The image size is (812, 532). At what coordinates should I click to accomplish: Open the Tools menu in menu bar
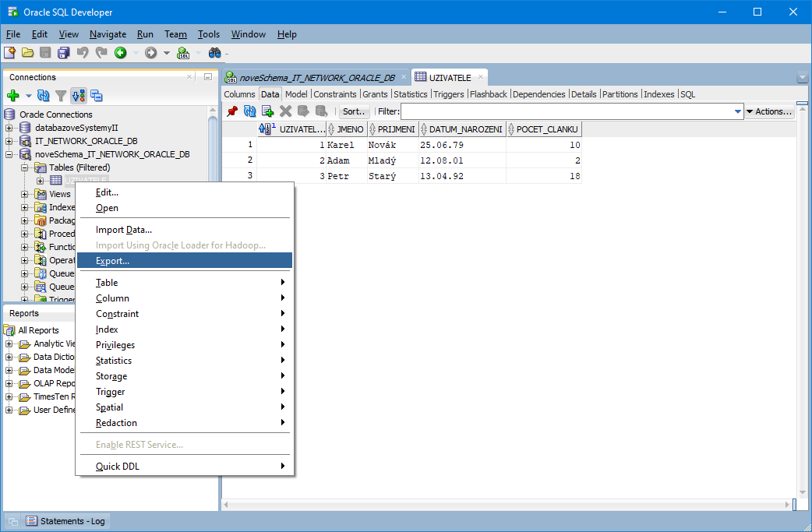209,34
